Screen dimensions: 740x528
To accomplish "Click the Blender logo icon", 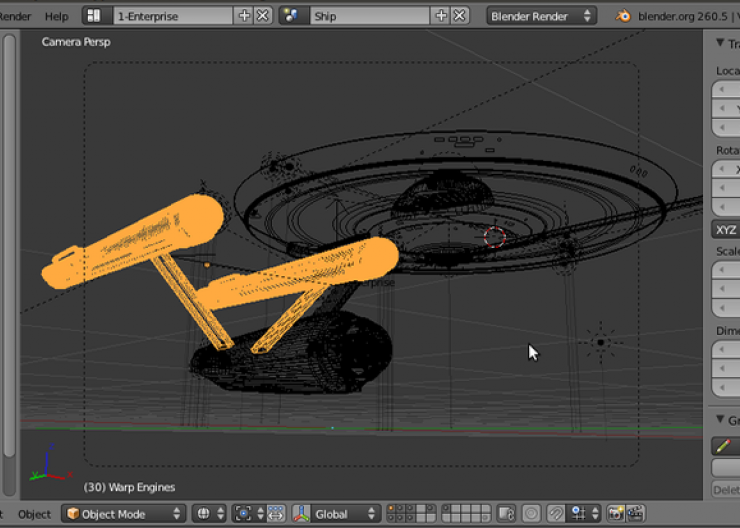I will (x=623, y=16).
